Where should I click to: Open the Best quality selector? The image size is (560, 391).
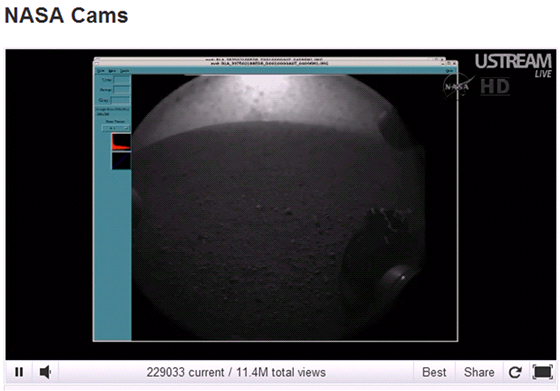[x=434, y=372]
